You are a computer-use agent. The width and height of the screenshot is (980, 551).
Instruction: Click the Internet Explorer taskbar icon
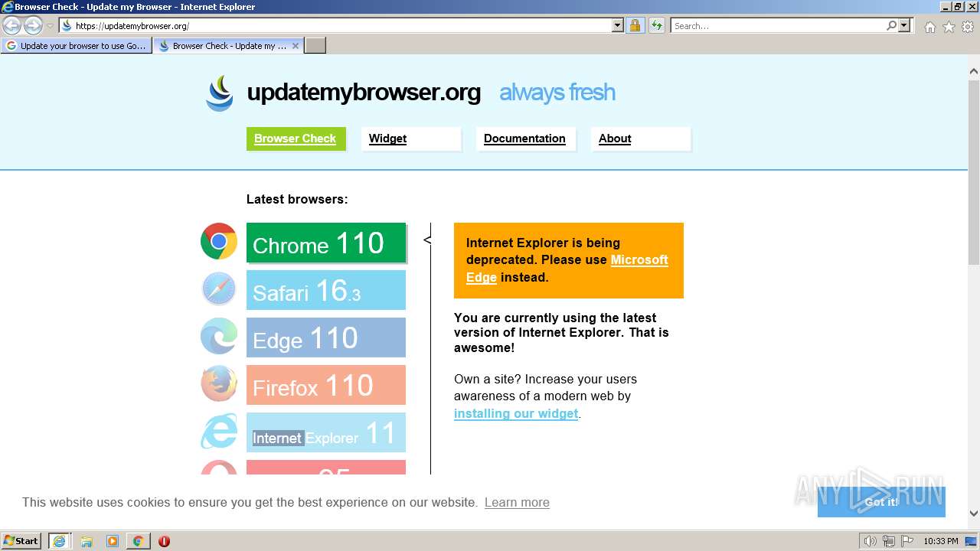pyautogui.click(x=59, y=541)
